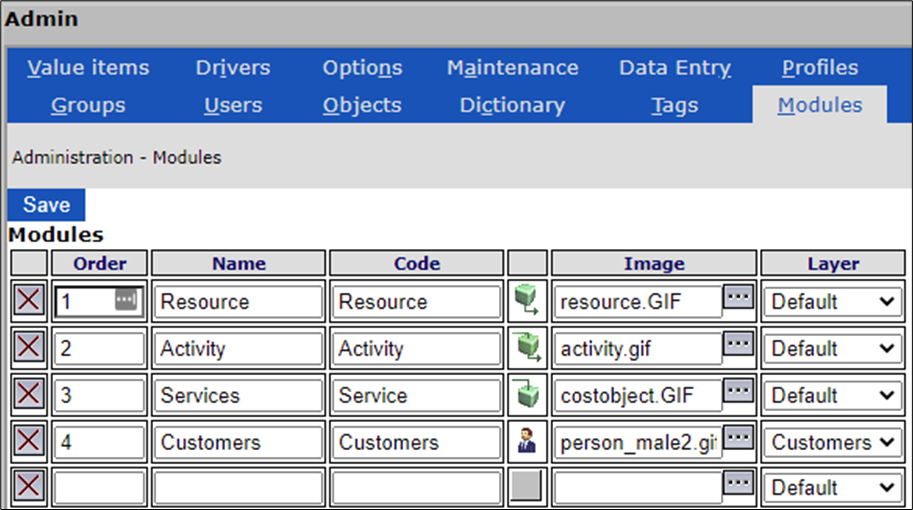Sort by the Order column header
913x510 pixels.
(x=99, y=264)
